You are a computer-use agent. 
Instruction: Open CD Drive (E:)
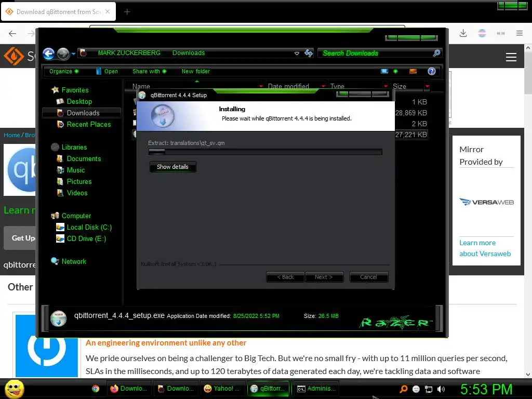86,239
